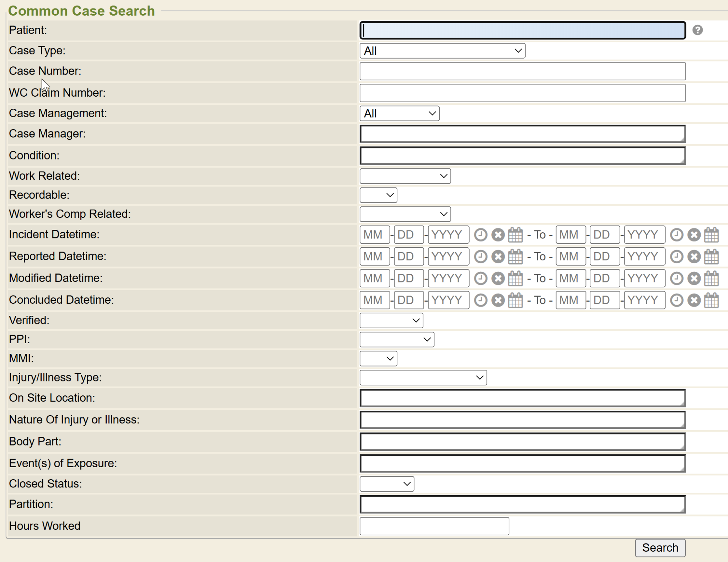This screenshot has height=562, width=728.
Task: Click the Search button
Action: pos(660,547)
